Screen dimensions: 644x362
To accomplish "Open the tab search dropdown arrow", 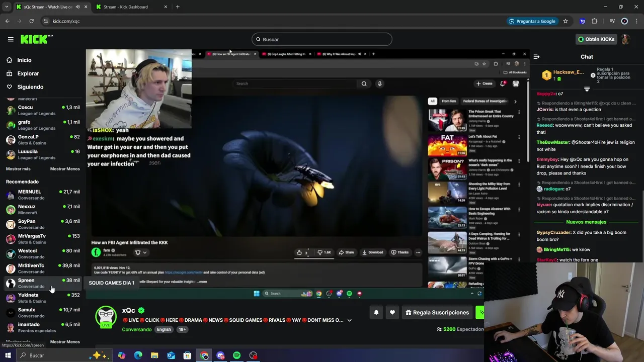I will (7, 7).
